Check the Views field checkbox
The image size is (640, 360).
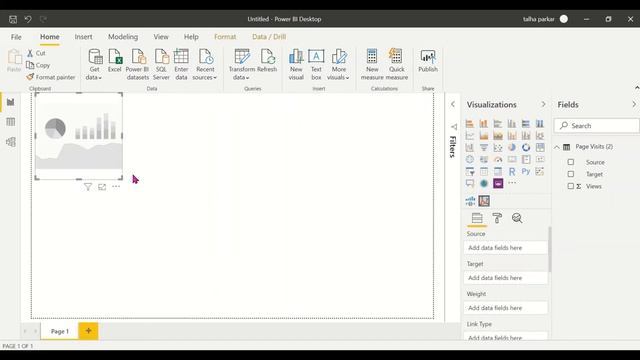[571, 186]
